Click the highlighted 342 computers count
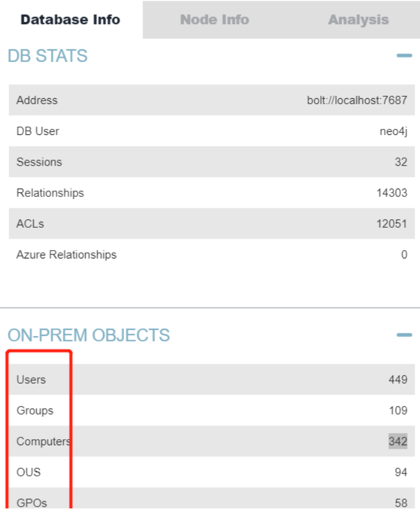Screen dimensions: 420x509 point(398,442)
